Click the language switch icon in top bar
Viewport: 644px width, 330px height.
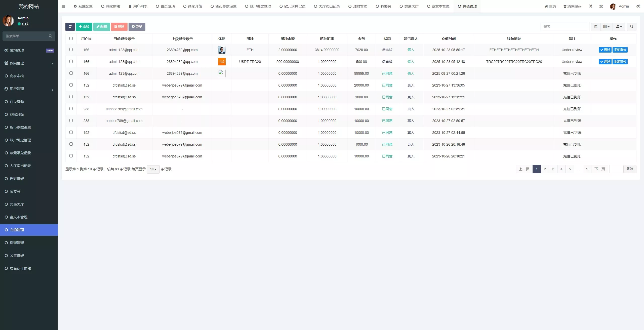click(x=590, y=6)
